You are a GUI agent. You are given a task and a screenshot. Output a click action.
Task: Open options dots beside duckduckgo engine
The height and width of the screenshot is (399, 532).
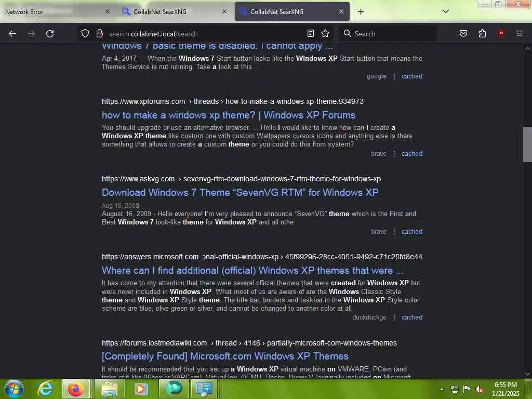point(394,318)
